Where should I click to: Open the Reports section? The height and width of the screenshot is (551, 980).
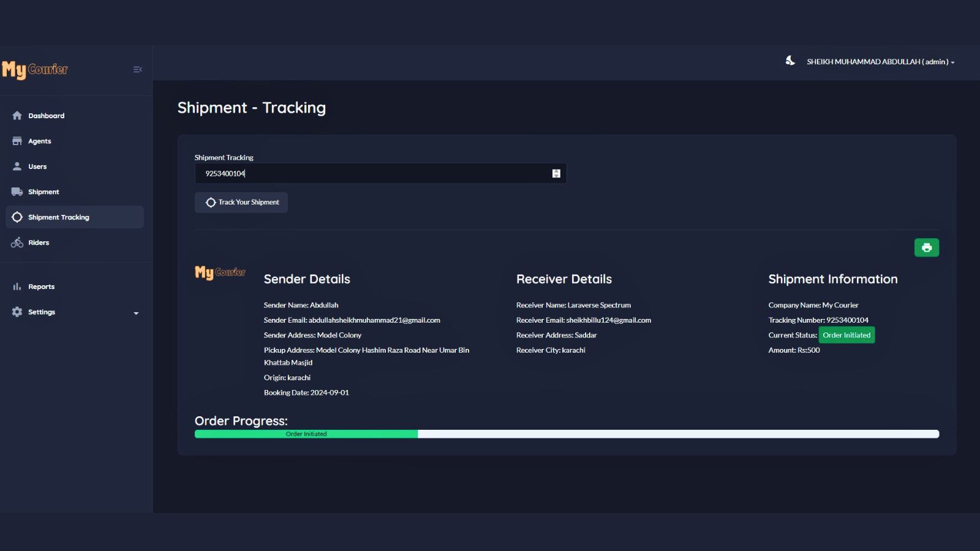coord(75,287)
